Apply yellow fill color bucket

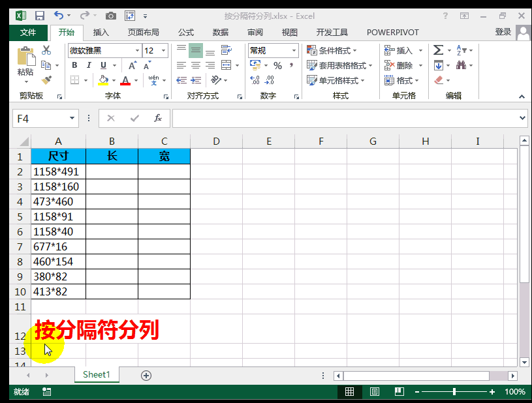point(104,80)
